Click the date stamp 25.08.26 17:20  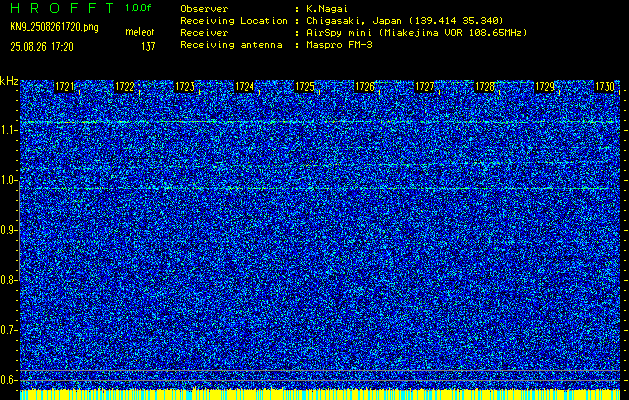42,47
